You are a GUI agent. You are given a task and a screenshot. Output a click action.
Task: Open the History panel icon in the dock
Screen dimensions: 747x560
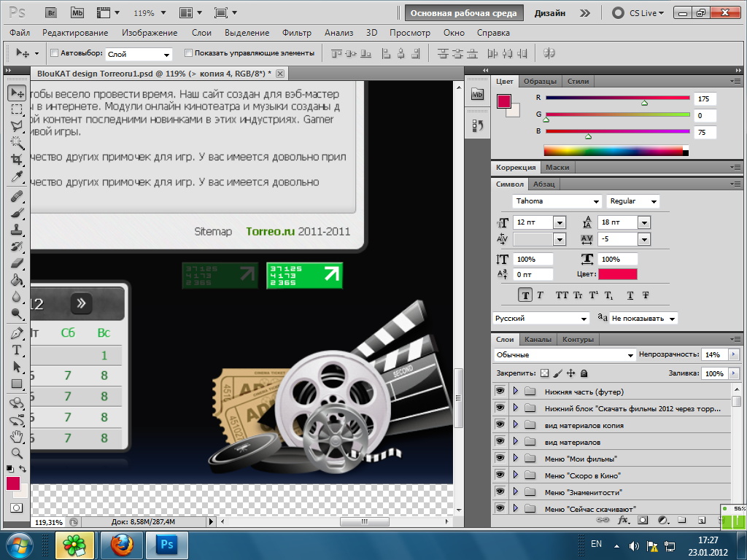point(477,125)
